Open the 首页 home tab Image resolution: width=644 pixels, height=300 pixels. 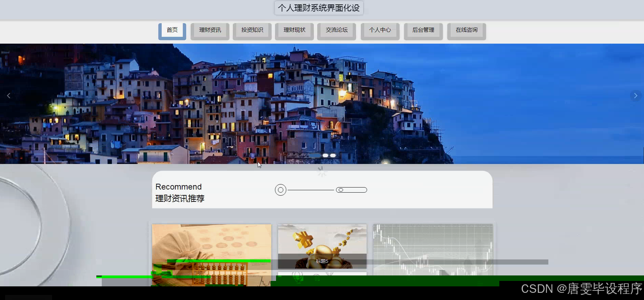click(x=172, y=31)
